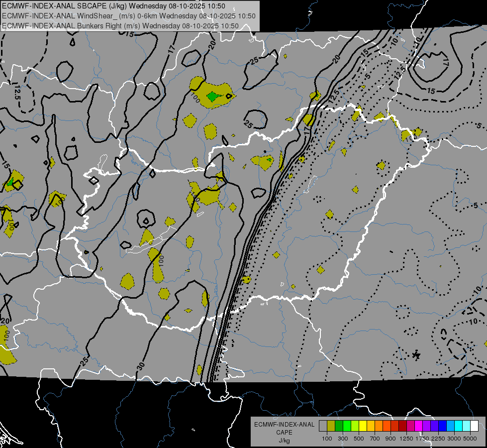Click the cyan swatch right of 3000 tick

point(459,426)
